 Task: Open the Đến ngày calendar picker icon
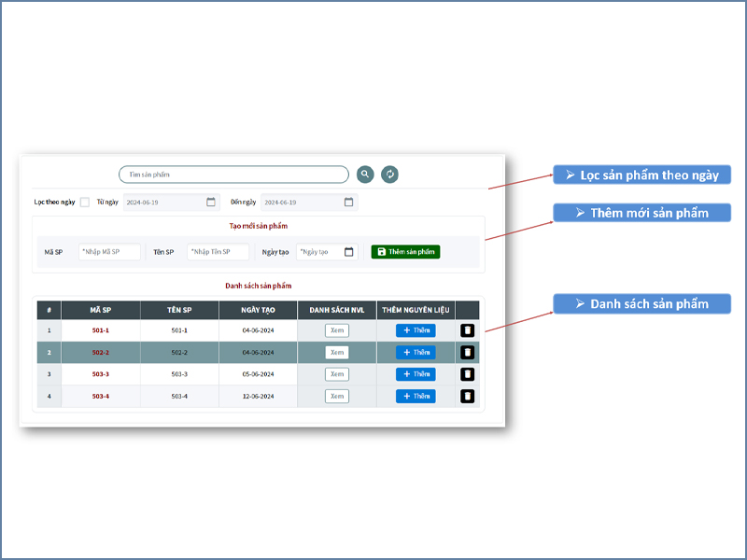pyautogui.click(x=348, y=202)
